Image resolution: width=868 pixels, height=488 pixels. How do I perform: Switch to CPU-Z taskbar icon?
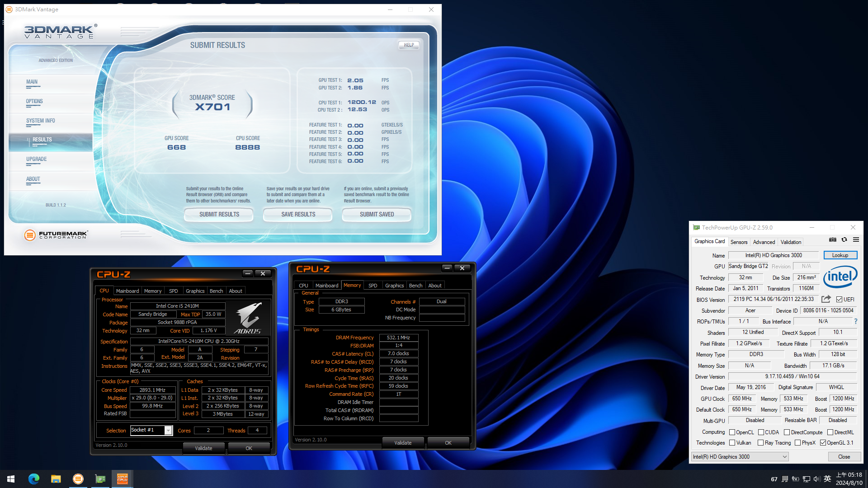(x=123, y=479)
